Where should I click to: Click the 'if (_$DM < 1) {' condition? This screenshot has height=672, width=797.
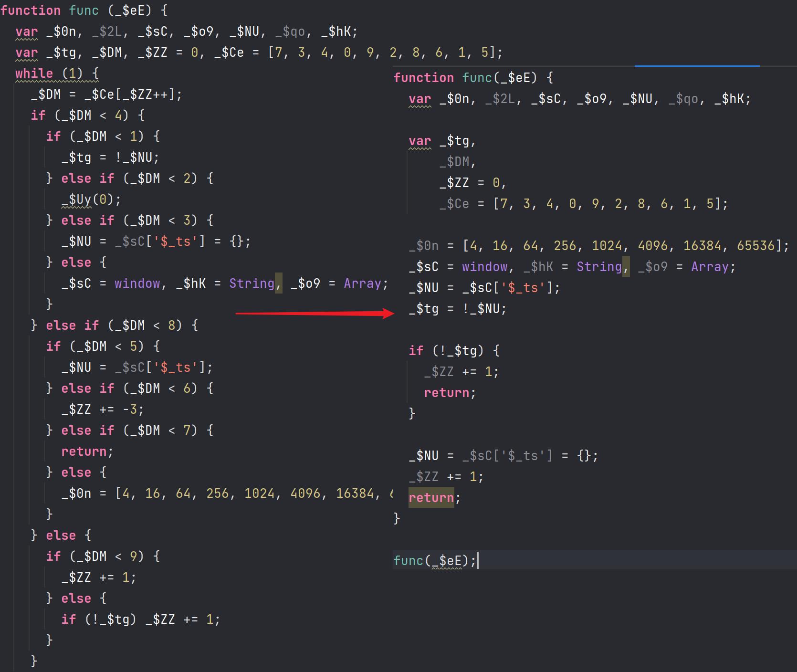(x=103, y=136)
